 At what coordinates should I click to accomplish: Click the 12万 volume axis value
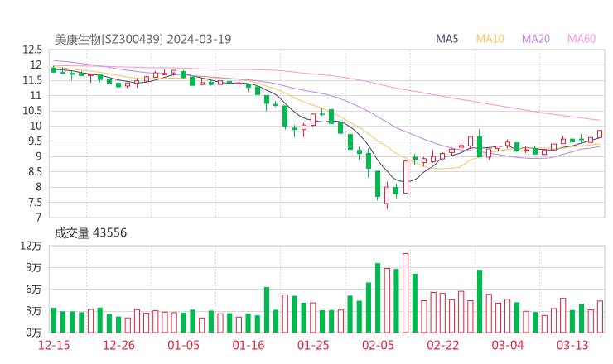[x=31, y=246]
